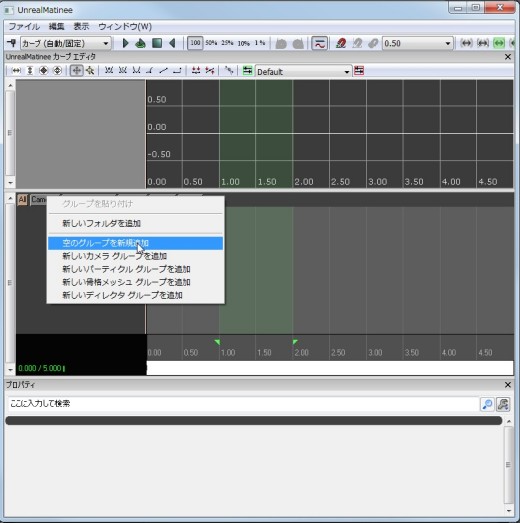Click the green Fit View to Loop icon

click(x=499, y=43)
